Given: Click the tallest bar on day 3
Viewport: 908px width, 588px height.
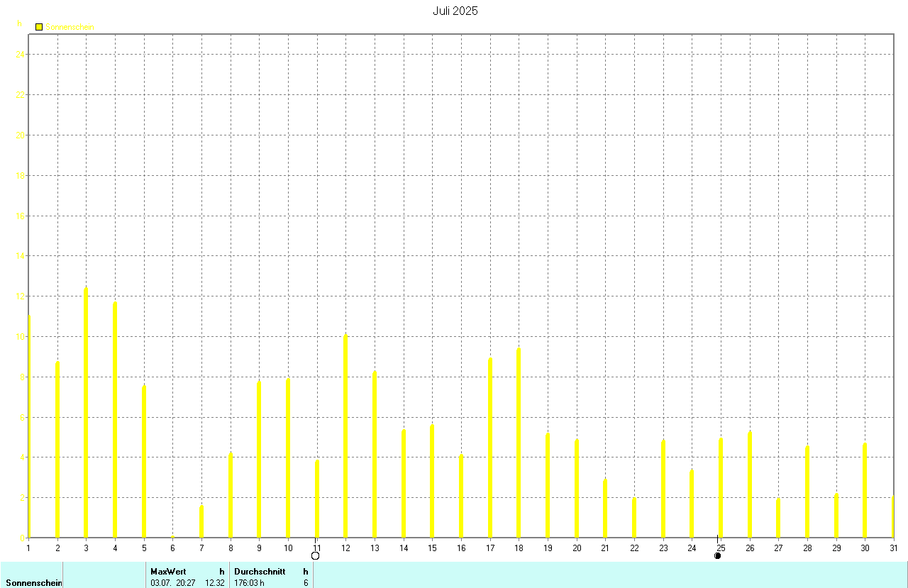Looking at the screenshot, I should coord(86,411).
